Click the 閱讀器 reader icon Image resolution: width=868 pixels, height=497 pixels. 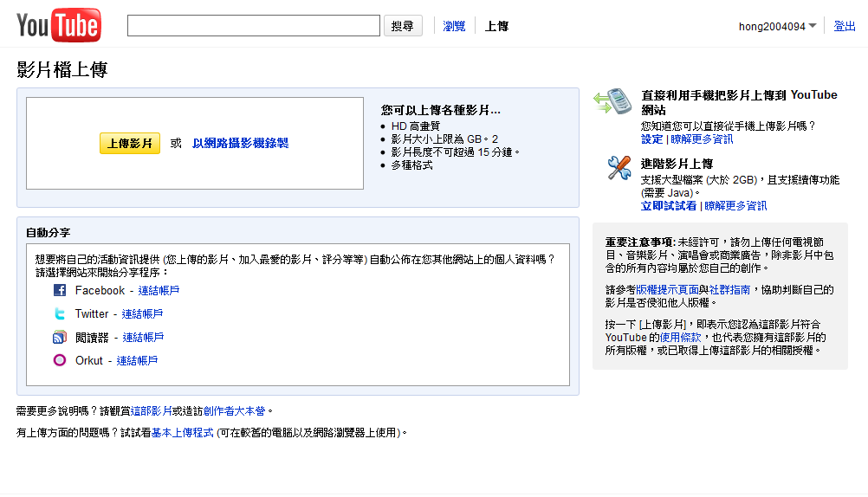(60, 337)
